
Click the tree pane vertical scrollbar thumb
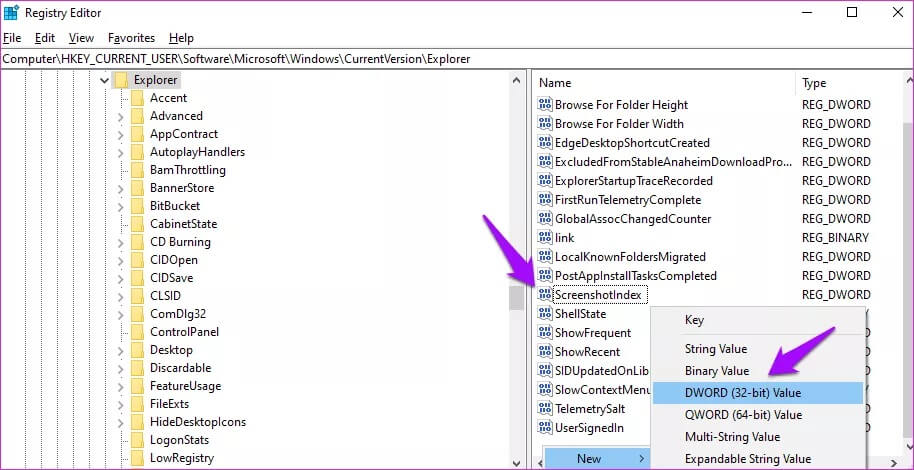point(516,298)
